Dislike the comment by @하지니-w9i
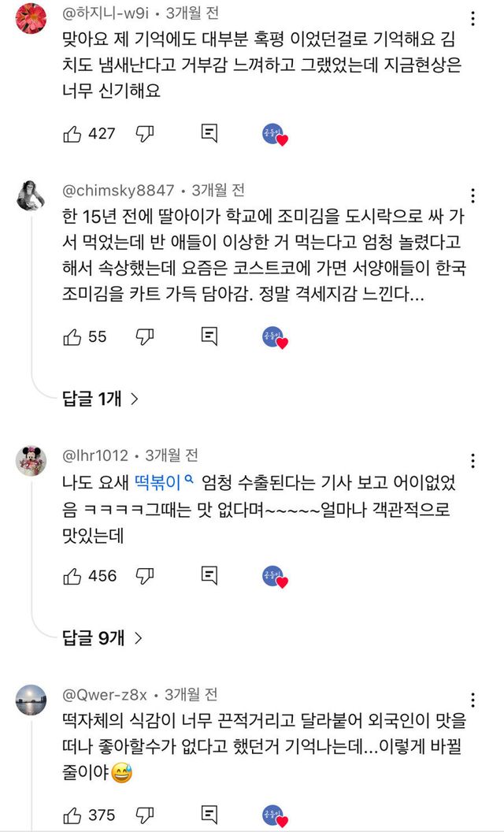This screenshot has height=832, width=504. click(145, 133)
